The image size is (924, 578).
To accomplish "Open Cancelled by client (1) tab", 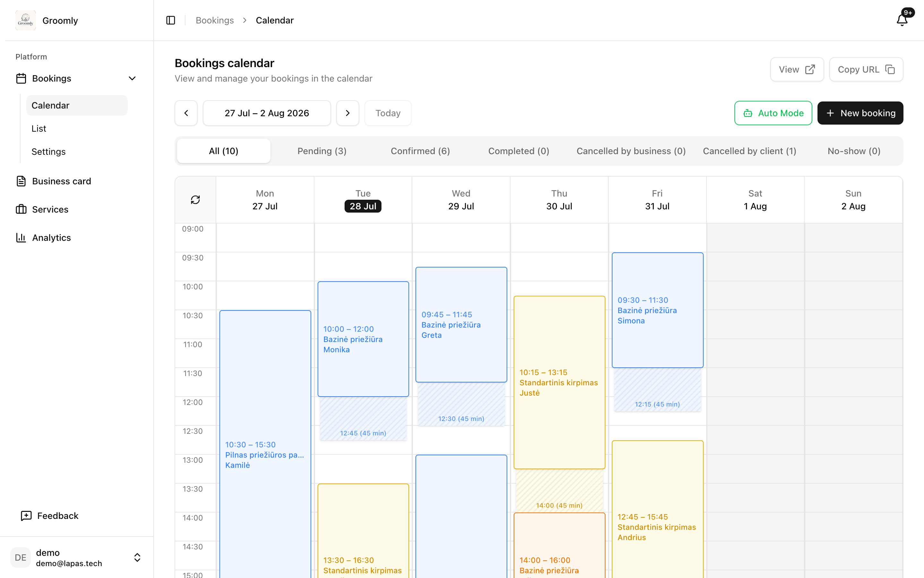I will coord(749,151).
